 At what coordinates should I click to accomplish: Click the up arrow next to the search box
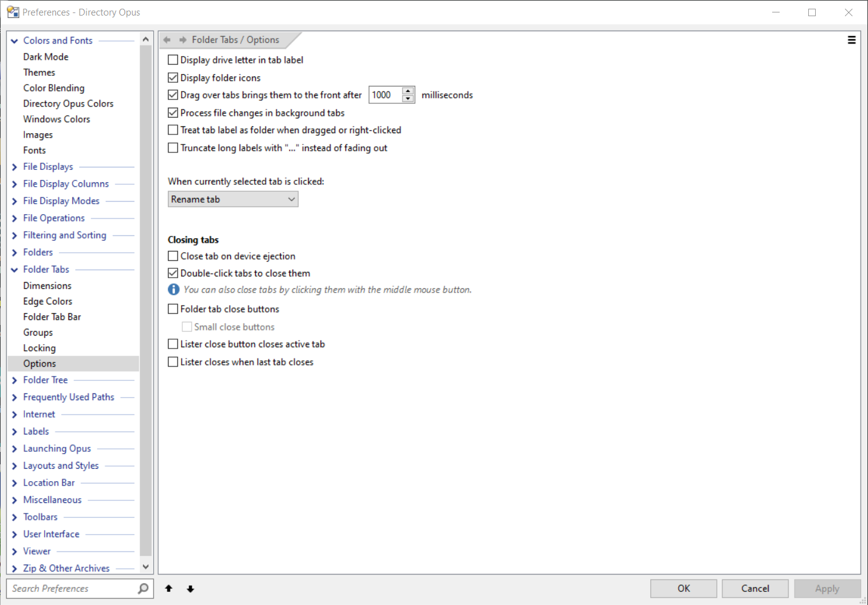[x=169, y=588]
